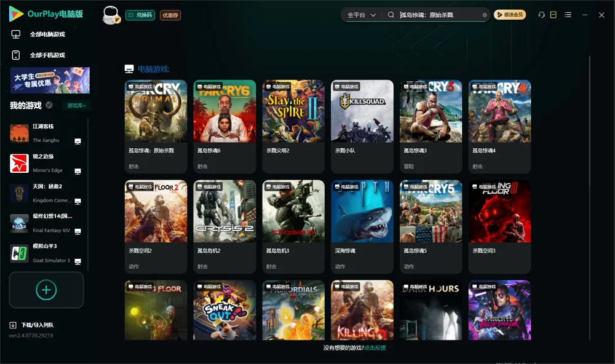Click the download queue arrow icon

click(x=12, y=325)
